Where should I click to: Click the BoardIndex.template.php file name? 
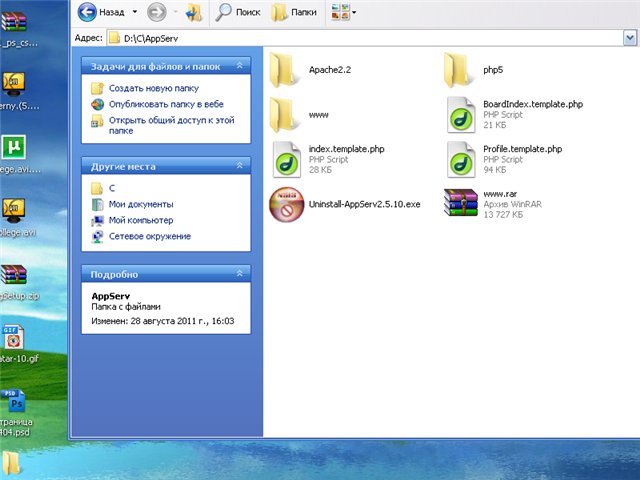coord(533,104)
